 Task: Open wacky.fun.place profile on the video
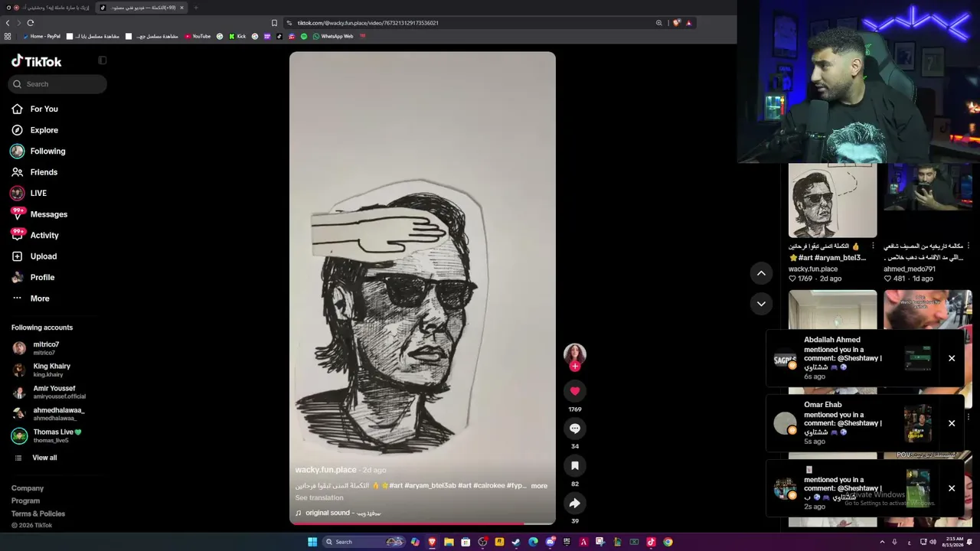(x=325, y=470)
